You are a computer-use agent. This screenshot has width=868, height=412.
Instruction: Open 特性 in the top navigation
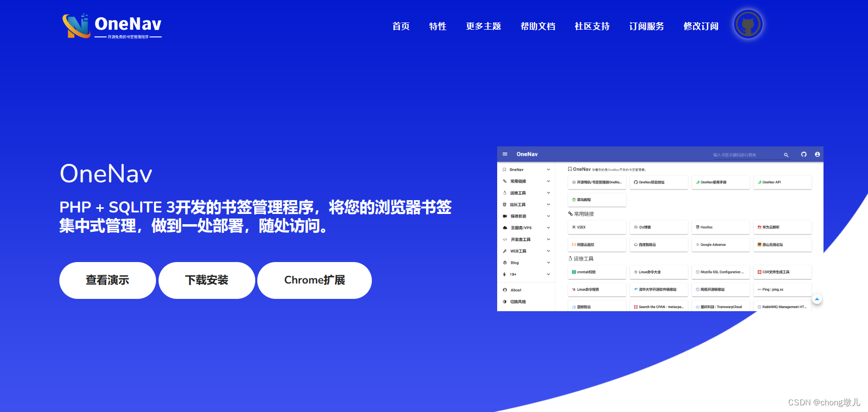pos(438,26)
